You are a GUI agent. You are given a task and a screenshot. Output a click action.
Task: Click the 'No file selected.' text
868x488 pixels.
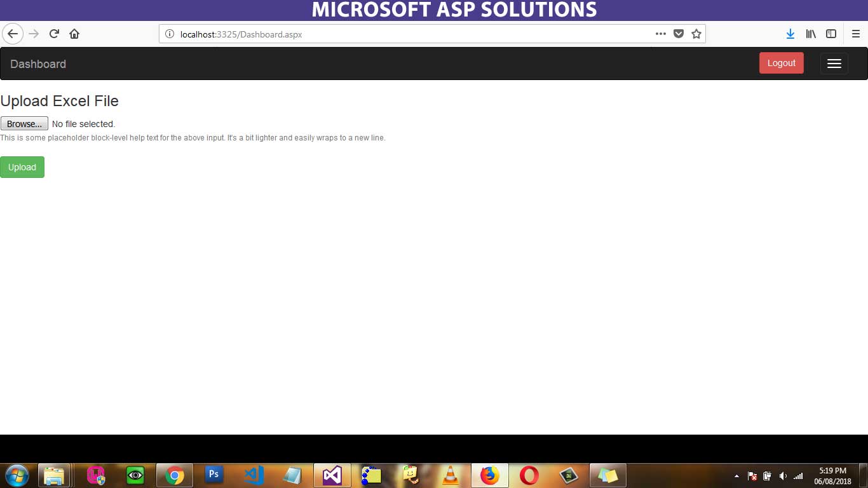(83, 124)
